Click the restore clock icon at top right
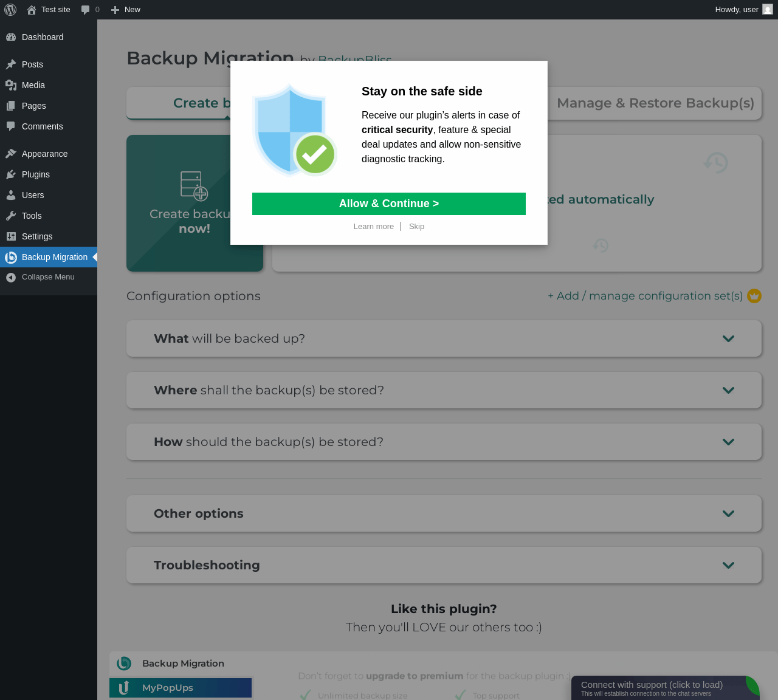The width and height of the screenshot is (778, 700). pyautogui.click(x=716, y=162)
